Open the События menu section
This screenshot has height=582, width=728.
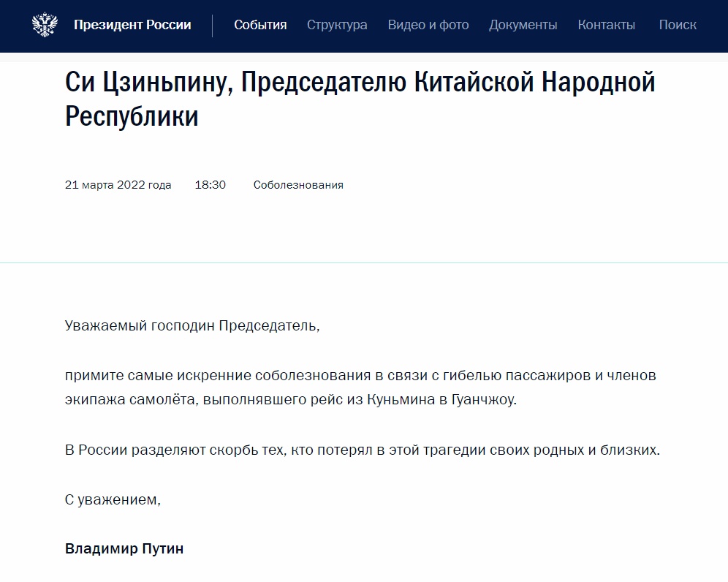[x=260, y=26]
